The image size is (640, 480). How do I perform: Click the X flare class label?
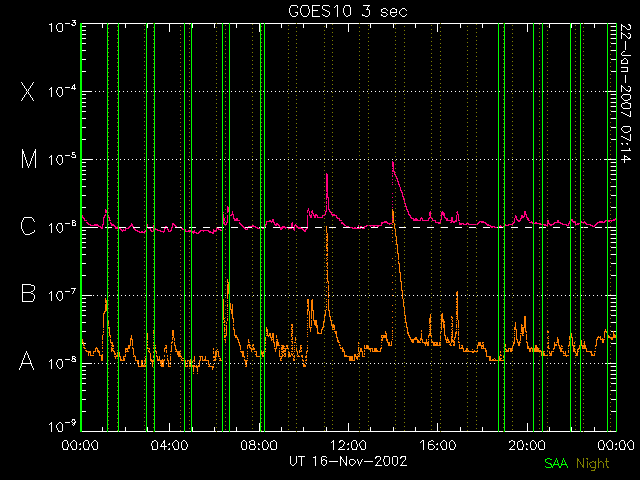(28, 91)
